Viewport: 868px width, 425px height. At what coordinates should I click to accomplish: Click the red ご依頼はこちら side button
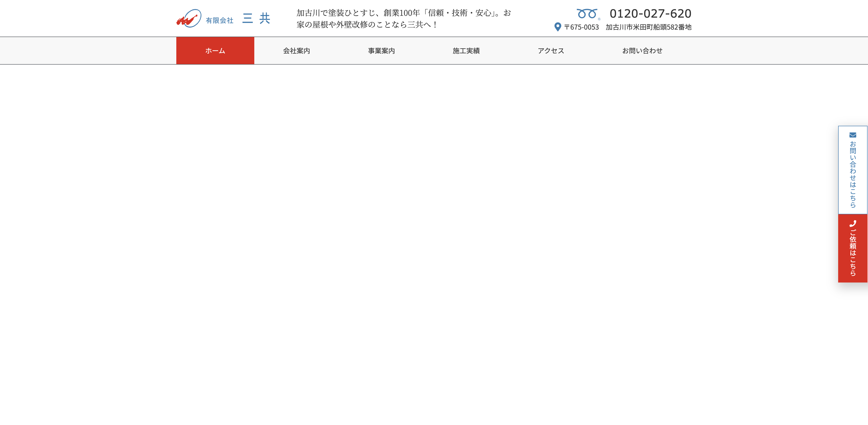click(852, 248)
